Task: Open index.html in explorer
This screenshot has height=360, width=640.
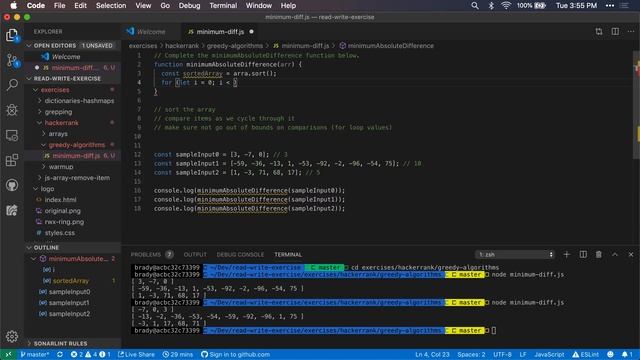Action: click(60, 200)
